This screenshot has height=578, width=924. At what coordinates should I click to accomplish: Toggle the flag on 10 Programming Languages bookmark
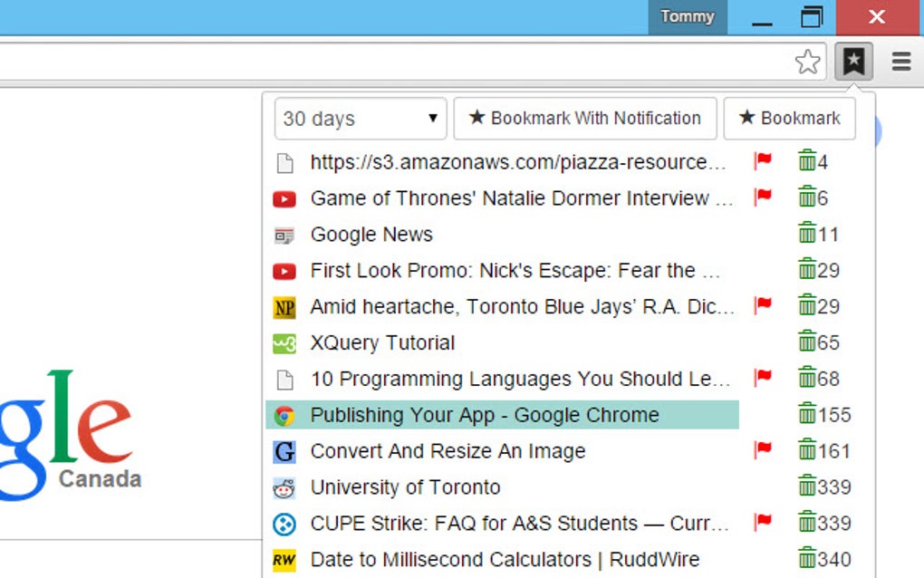click(x=763, y=377)
